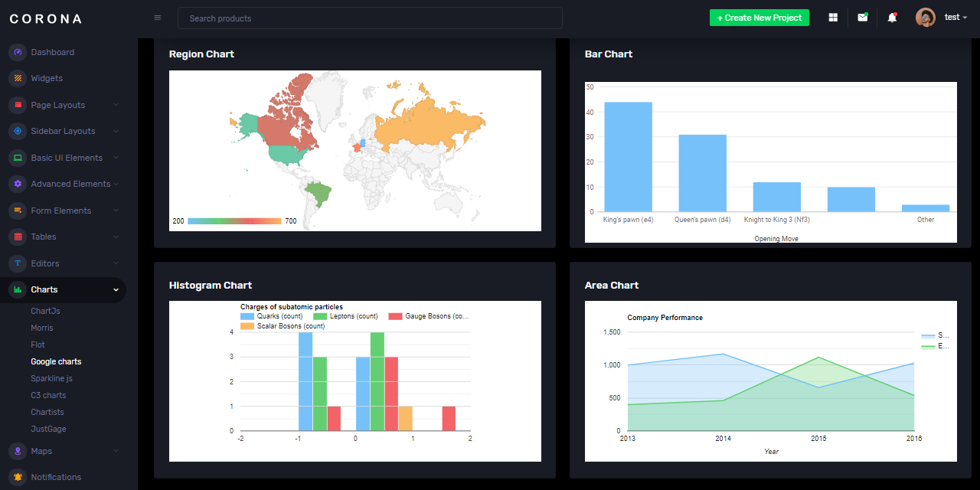
Task: Click the Create New Project button
Action: [759, 18]
